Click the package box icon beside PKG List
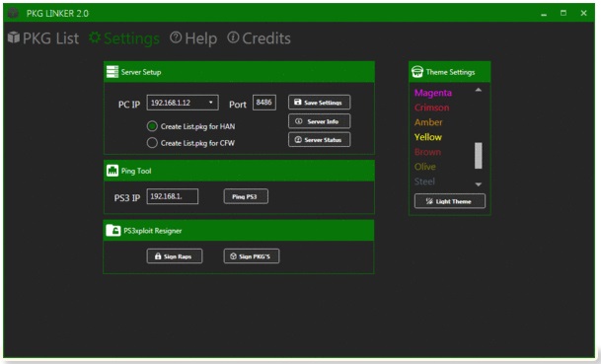 pyautogui.click(x=14, y=37)
